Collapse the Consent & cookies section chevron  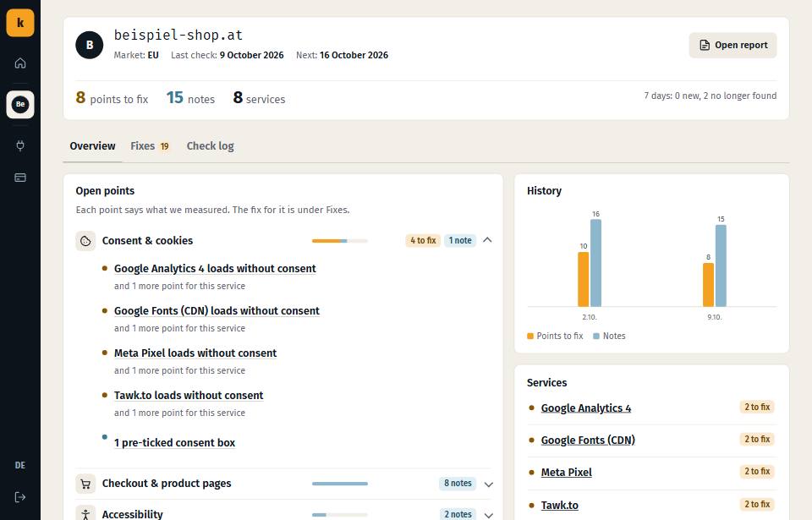click(x=487, y=240)
